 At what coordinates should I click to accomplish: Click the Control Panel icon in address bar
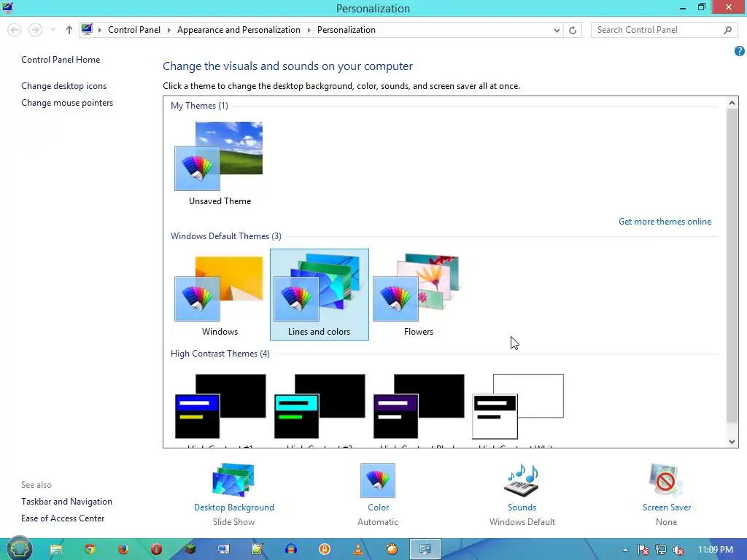(x=87, y=29)
